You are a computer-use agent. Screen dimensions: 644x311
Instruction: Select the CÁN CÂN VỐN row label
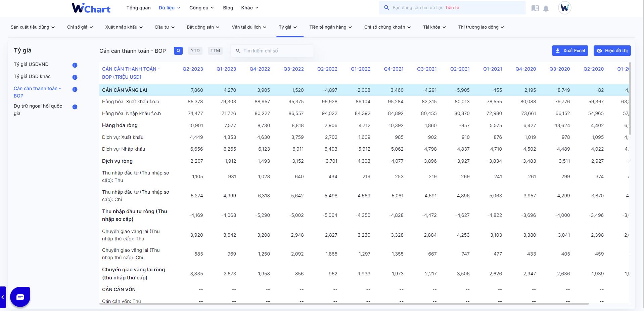(x=119, y=289)
